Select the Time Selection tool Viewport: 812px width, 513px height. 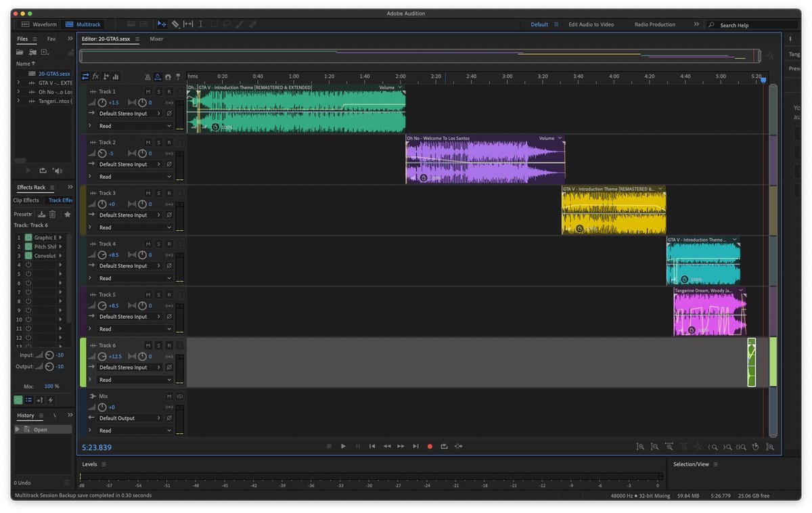pyautogui.click(x=201, y=24)
